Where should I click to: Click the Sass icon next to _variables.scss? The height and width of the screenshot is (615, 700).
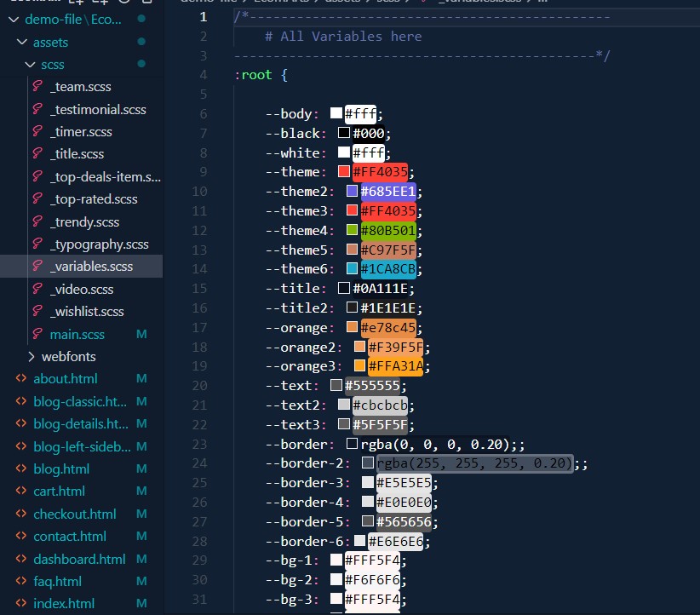coord(37,267)
